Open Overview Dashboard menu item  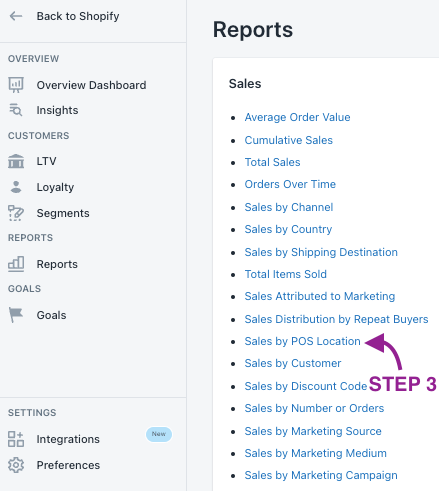(91, 85)
